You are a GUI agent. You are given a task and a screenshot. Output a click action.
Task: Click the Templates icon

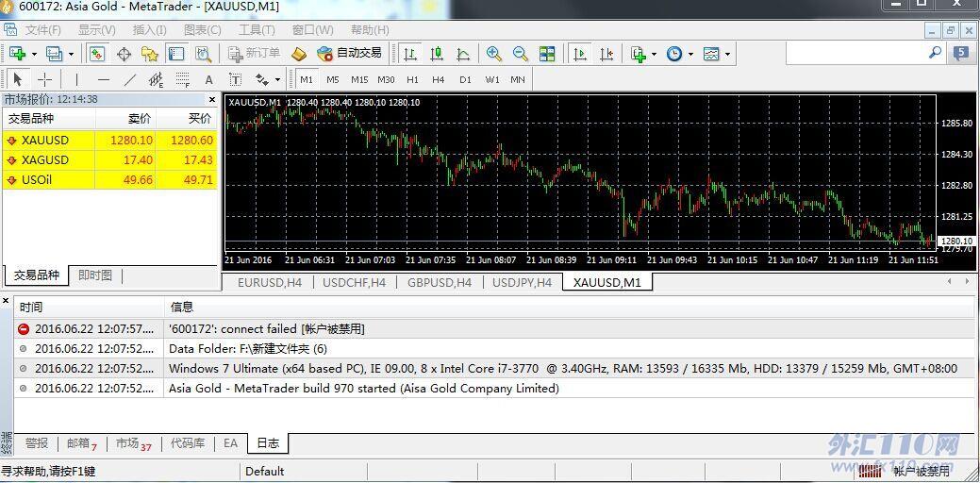(x=711, y=54)
